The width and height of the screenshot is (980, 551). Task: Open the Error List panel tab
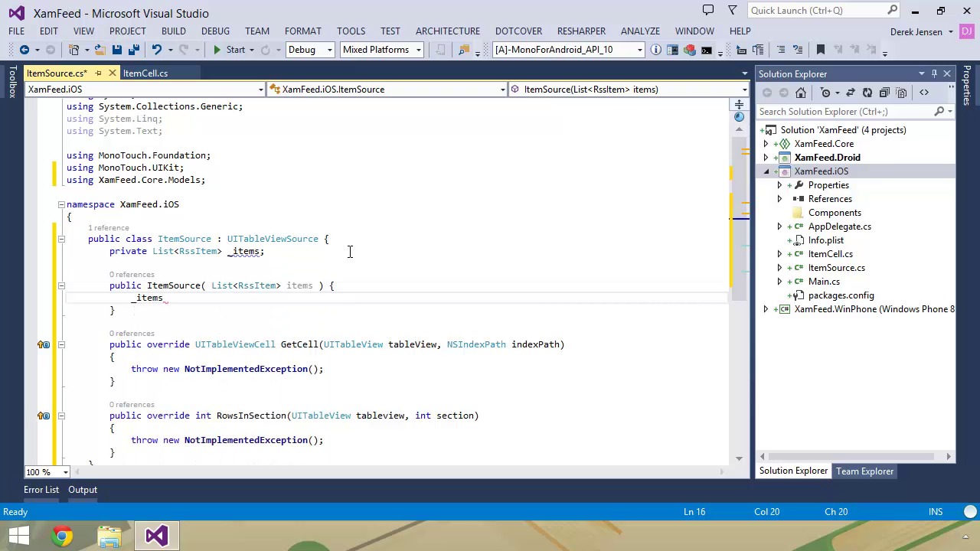click(x=41, y=490)
